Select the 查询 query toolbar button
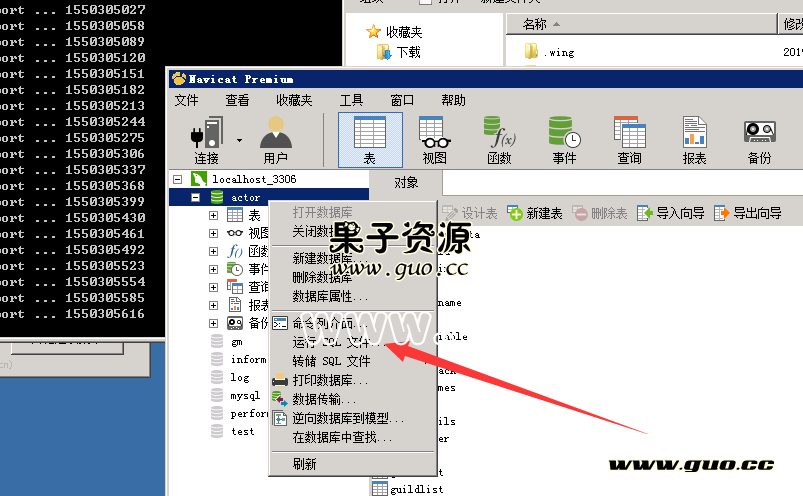803x496 pixels. pos(629,140)
